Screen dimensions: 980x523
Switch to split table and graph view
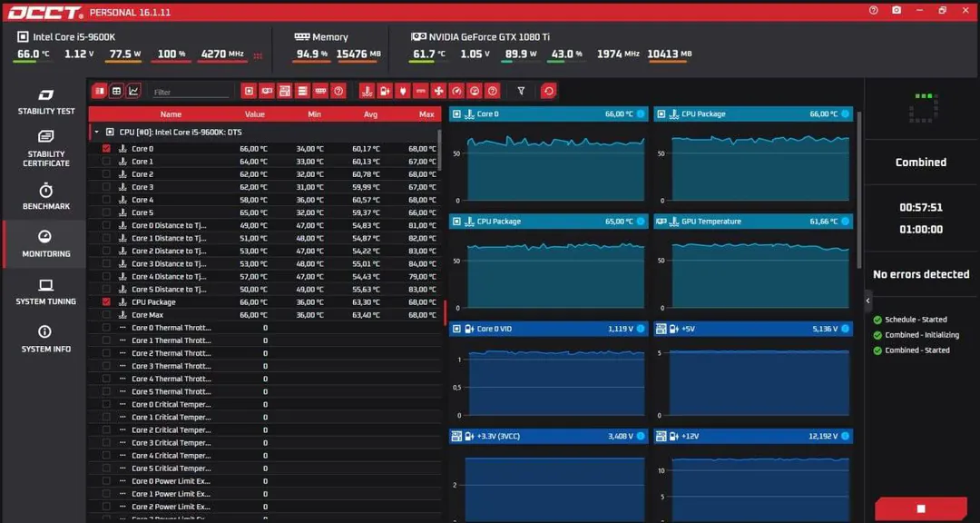point(99,92)
